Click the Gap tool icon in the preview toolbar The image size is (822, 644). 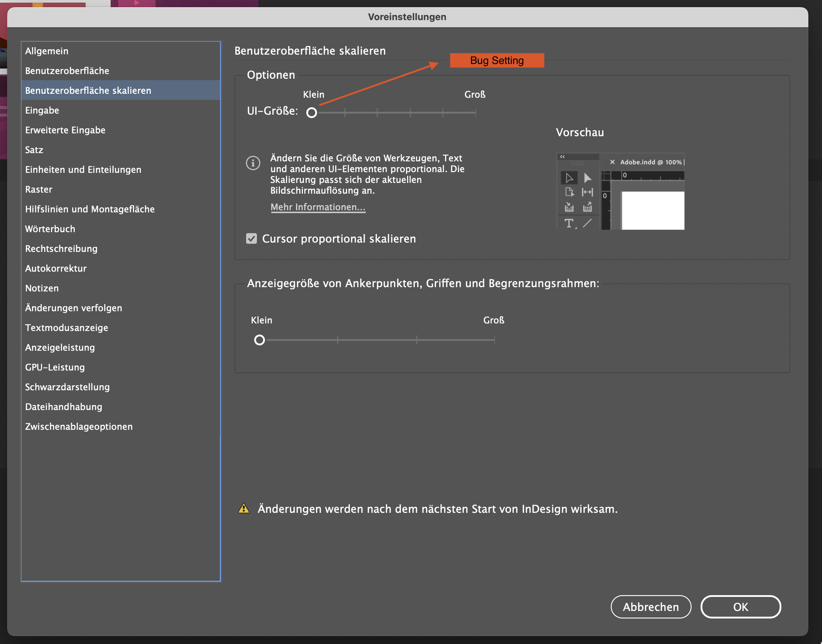pyautogui.click(x=587, y=192)
